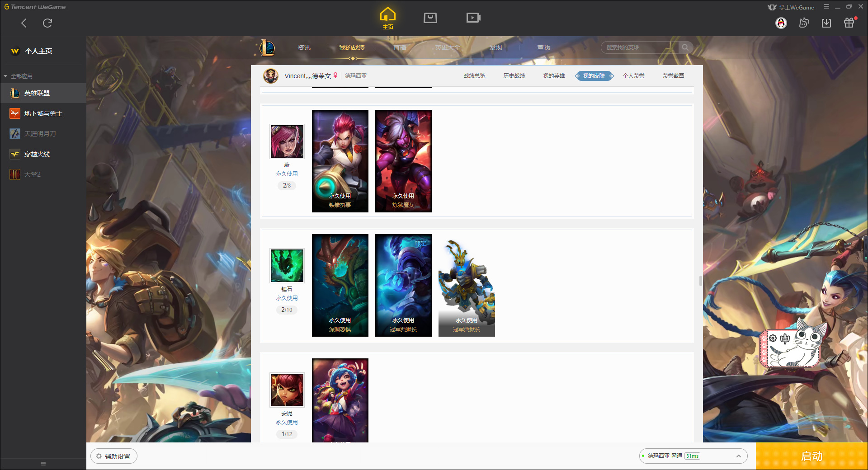Switch to 战绩总览
This screenshot has height=470, width=868.
(474, 76)
